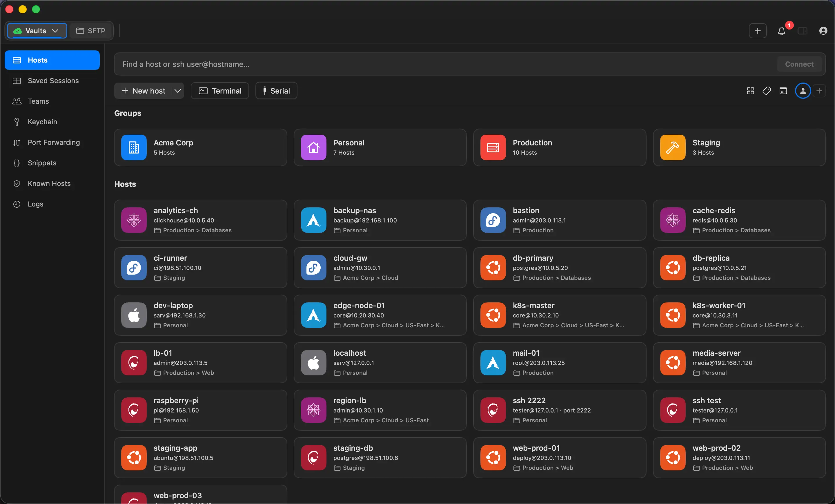The image size is (835, 504).
Task: Open the Production group icon
Action: tap(493, 147)
